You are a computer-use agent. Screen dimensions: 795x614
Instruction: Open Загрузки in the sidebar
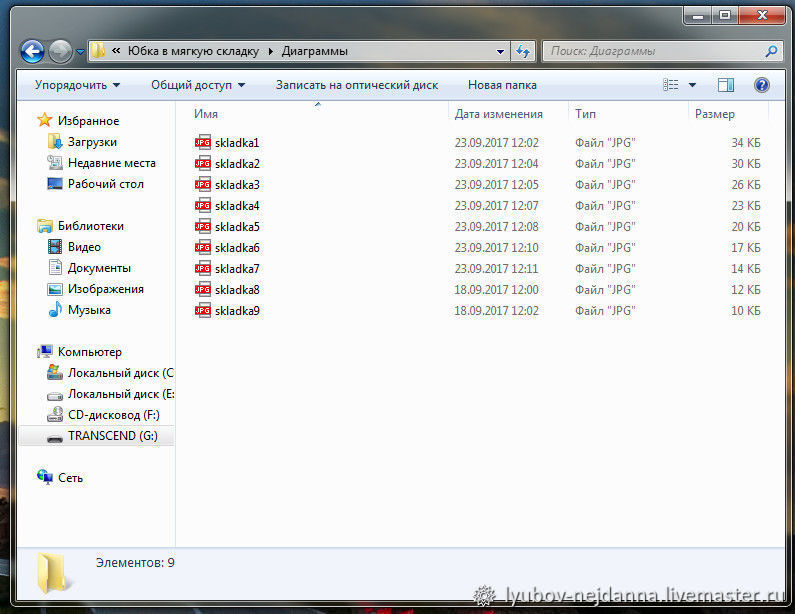[x=92, y=142]
